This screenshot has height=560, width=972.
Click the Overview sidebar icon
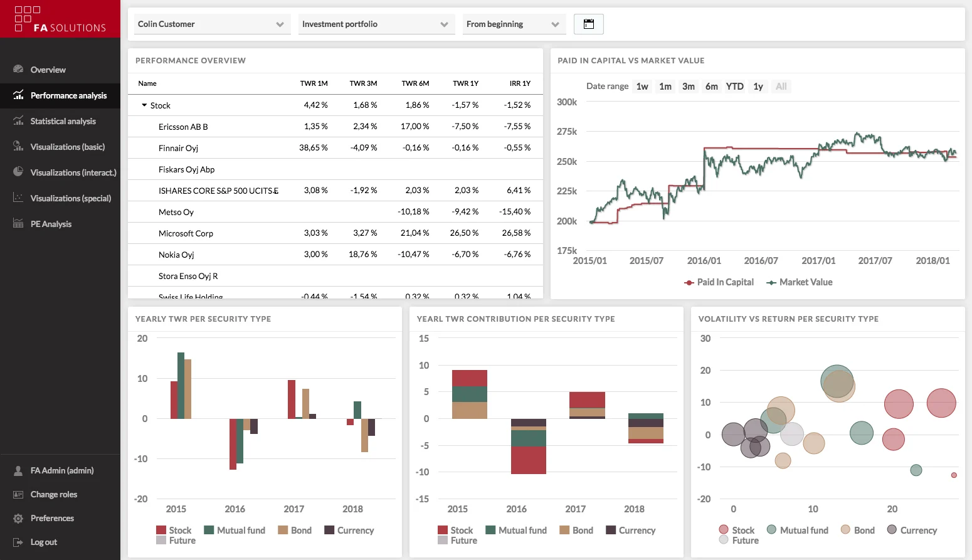coord(18,69)
